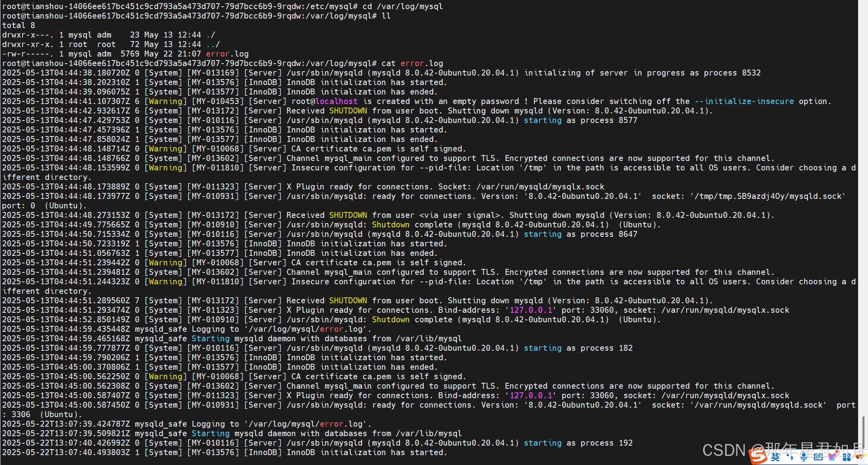Screen dimensions: 868x465
Task: Click the --initialize-insecure option text
Action: coord(744,101)
